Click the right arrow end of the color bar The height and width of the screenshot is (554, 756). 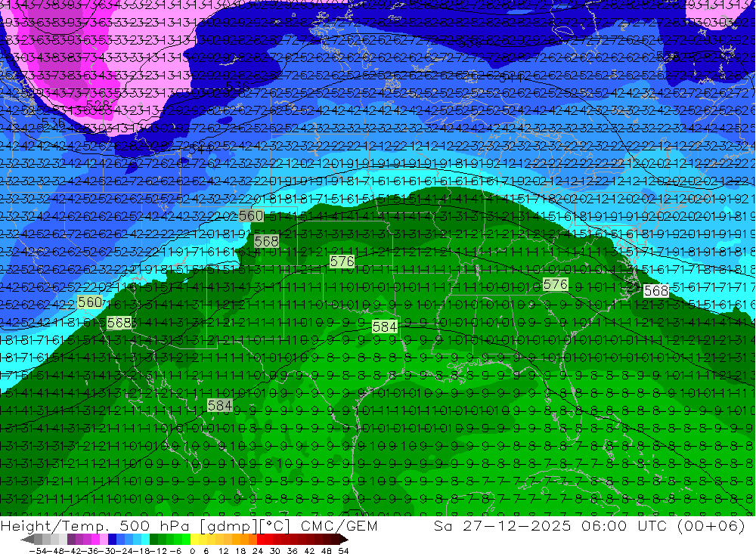(x=344, y=540)
